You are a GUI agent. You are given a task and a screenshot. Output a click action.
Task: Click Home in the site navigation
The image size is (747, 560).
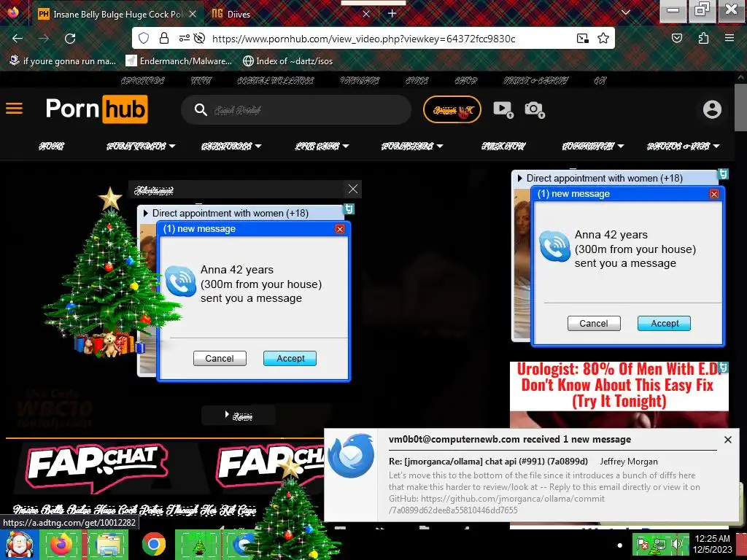tap(52, 146)
